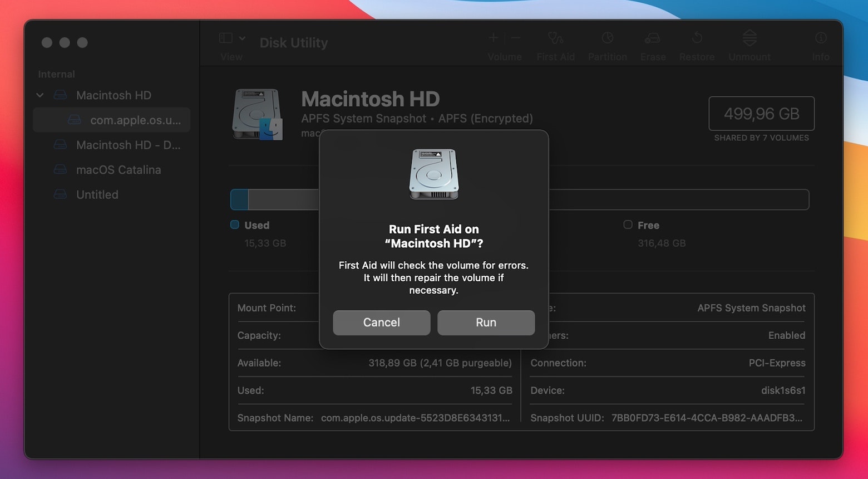Click the Erase toolbar label

[x=653, y=57]
